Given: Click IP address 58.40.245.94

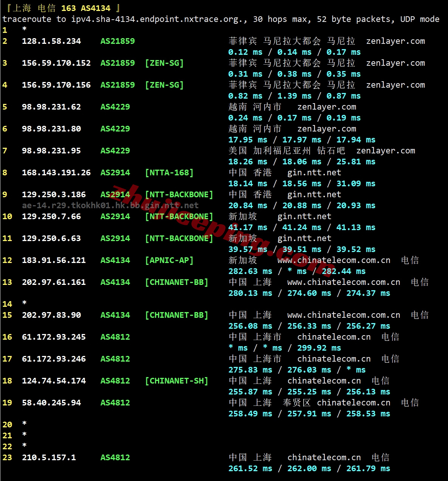Looking at the screenshot, I should tap(51, 403).
